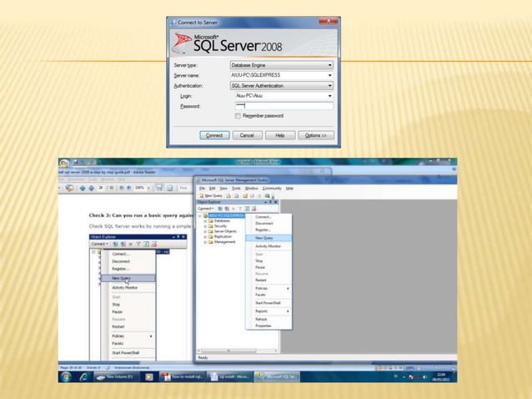Open Internet Explorer from the taskbar
Image resolution: width=532 pixels, height=399 pixels.
pos(83,376)
